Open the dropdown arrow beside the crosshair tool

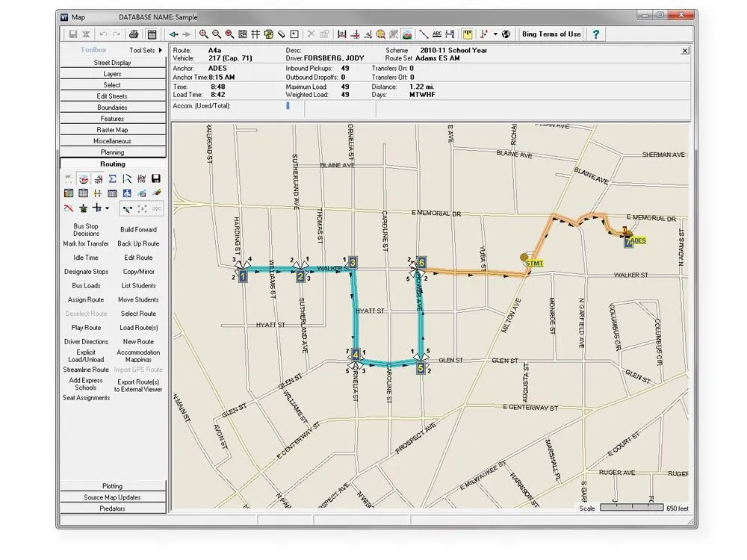point(107,208)
